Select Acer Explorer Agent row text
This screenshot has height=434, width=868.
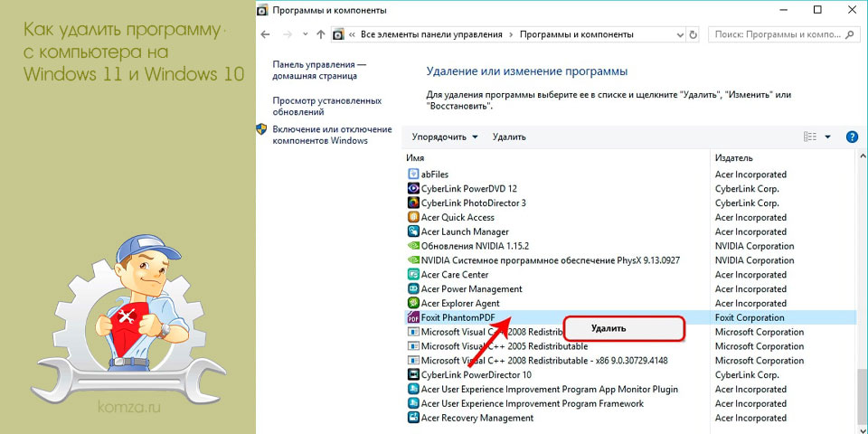pyautogui.click(x=460, y=304)
